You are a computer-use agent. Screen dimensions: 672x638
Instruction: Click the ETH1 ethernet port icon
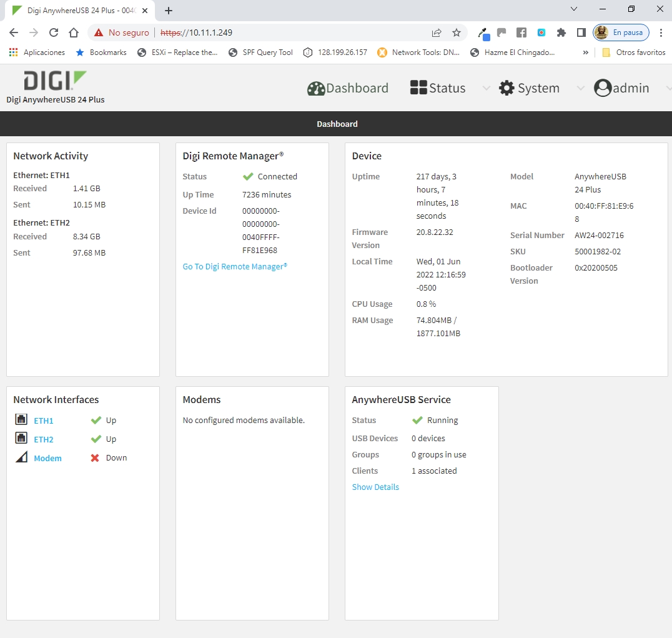click(21, 421)
